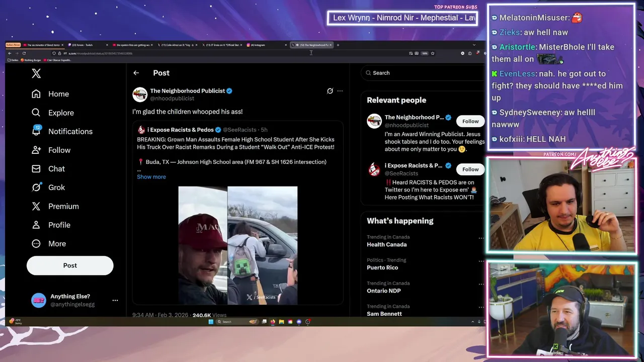
Task: Open options dots for Health Canada trend
Action: [481, 238]
